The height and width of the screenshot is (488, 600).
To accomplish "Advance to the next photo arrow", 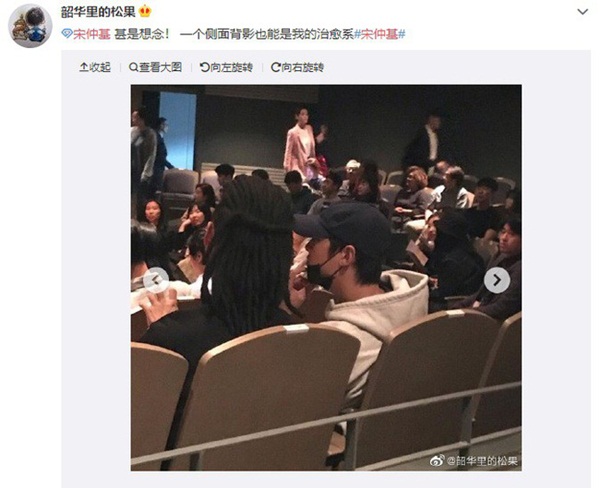I will pos(497,280).
